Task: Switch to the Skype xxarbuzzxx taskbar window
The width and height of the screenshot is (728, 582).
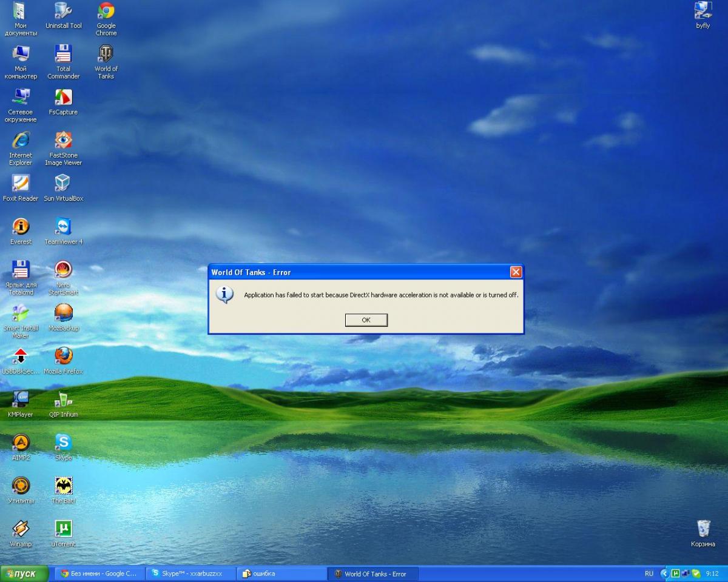Action: click(x=191, y=574)
